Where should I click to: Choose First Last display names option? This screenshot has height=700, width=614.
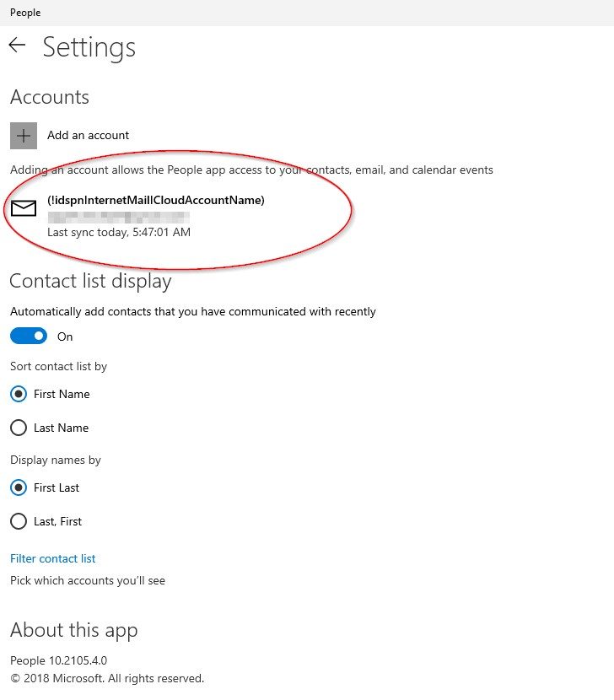tap(19, 487)
